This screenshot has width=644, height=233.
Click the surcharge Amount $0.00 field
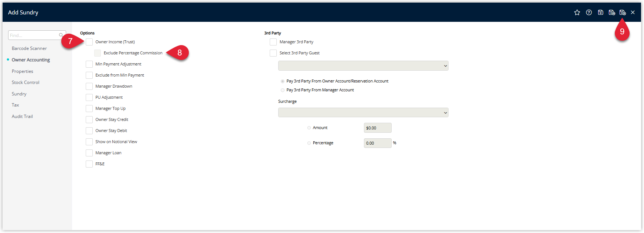378,128
